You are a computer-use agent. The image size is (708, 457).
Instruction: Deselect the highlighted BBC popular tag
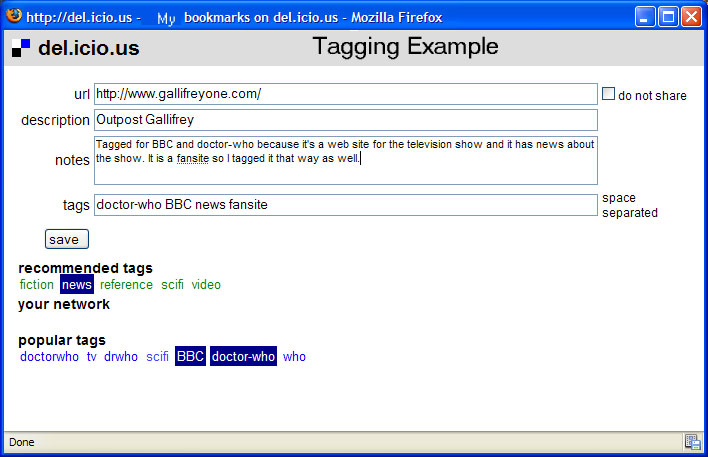click(190, 356)
